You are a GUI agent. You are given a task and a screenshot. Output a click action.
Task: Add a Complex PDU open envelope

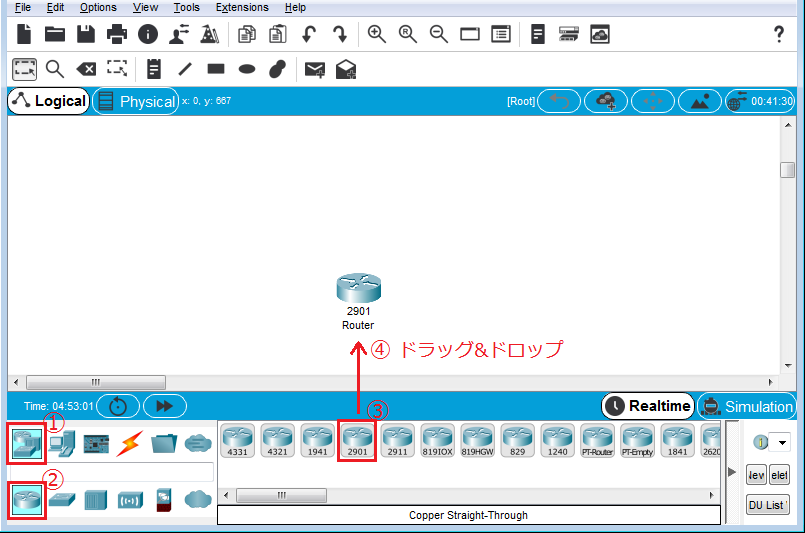pos(346,69)
